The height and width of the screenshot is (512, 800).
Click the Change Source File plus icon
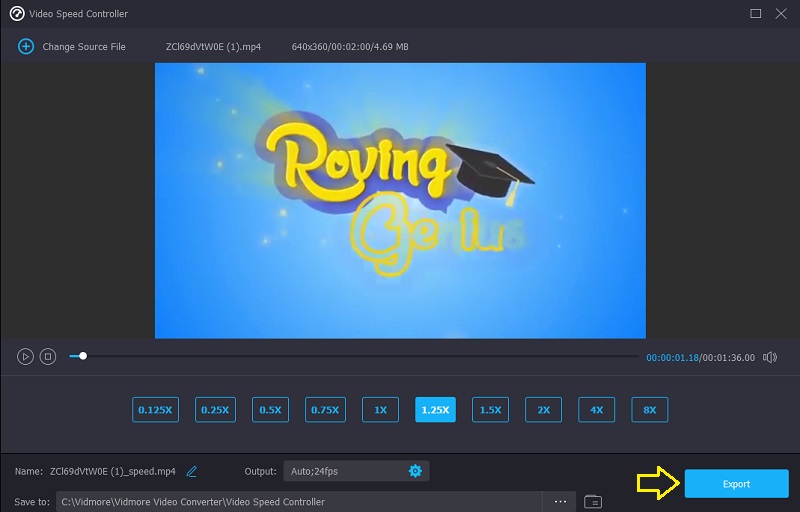(x=26, y=47)
